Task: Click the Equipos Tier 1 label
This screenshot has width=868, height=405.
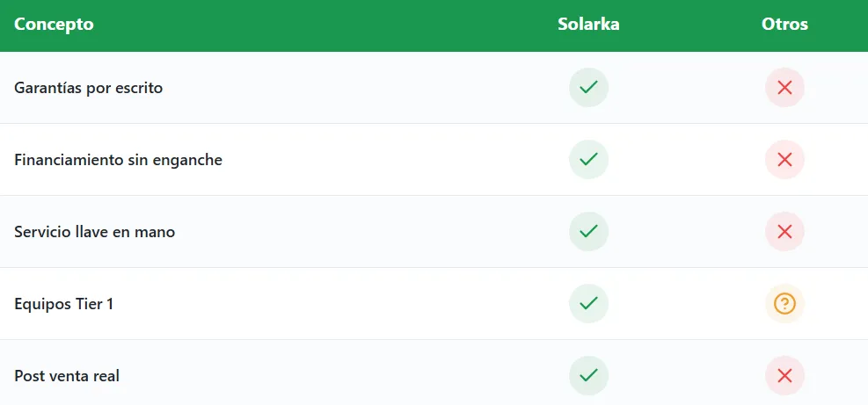Action: click(63, 304)
